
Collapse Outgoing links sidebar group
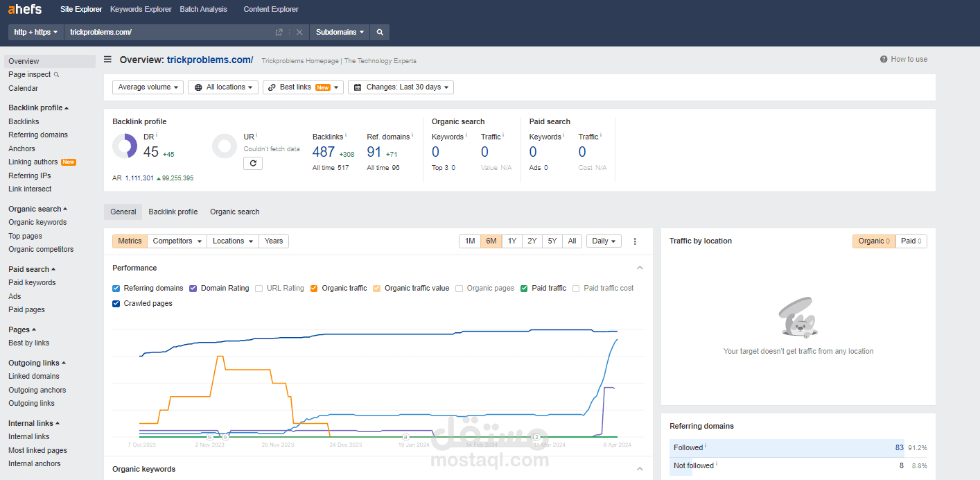[37, 363]
